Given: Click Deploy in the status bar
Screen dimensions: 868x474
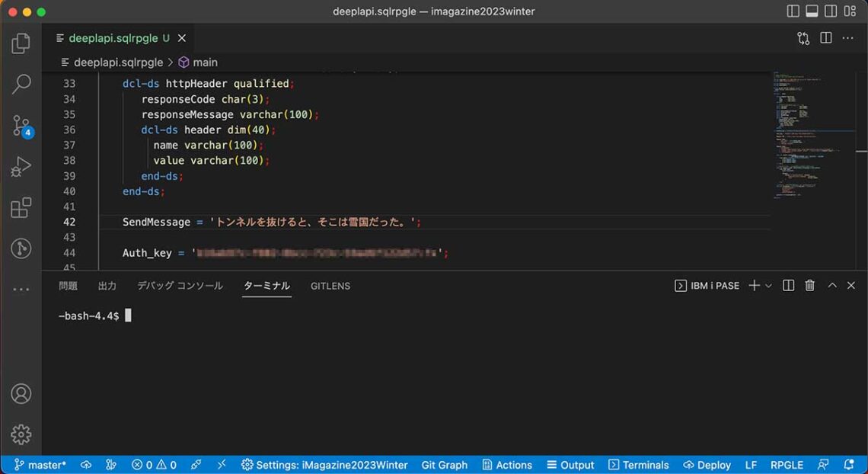Looking at the screenshot, I should click(x=707, y=465).
